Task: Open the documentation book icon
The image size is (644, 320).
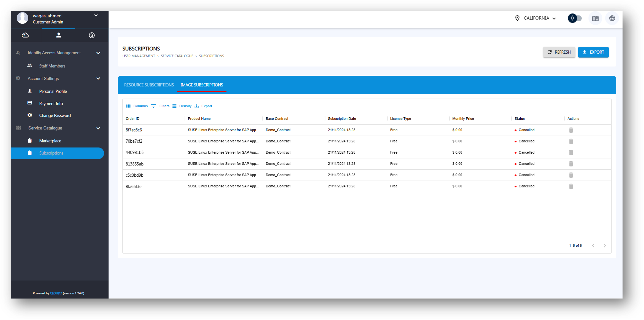Action: click(x=595, y=18)
